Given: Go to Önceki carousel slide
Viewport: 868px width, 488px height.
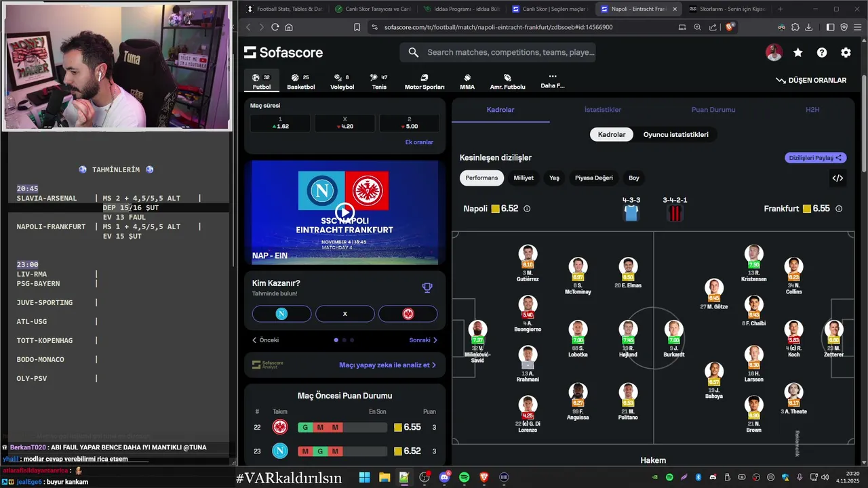Looking at the screenshot, I should 265,340.
